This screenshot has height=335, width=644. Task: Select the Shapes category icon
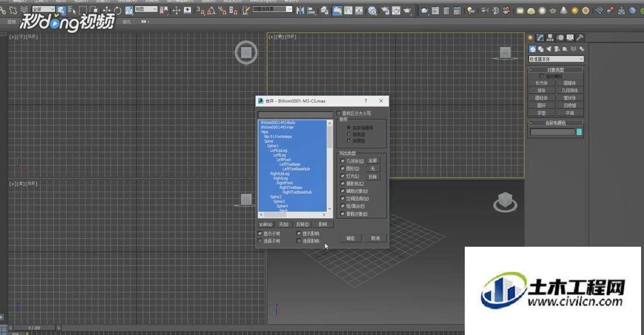coord(541,49)
